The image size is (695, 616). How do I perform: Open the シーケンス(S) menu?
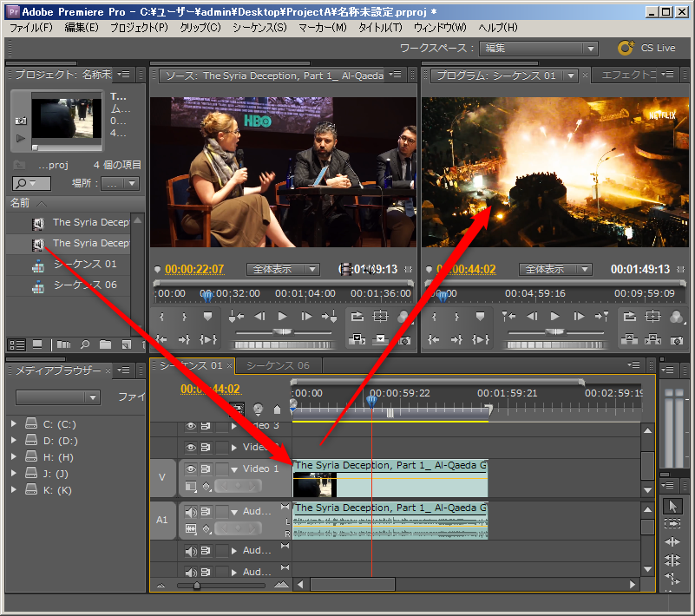coord(259,28)
